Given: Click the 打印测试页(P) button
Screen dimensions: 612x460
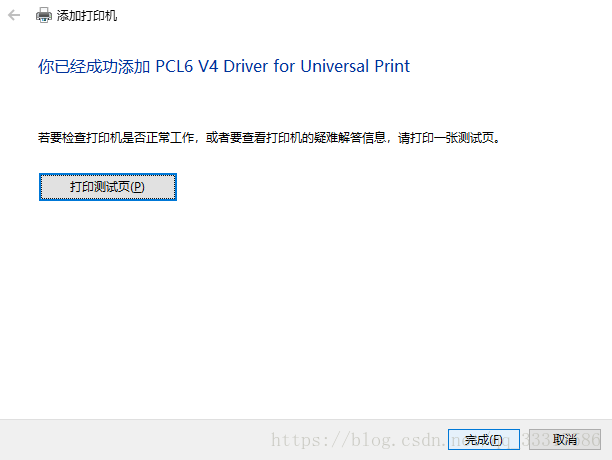Looking at the screenshot, I should [x=108, y=187].
